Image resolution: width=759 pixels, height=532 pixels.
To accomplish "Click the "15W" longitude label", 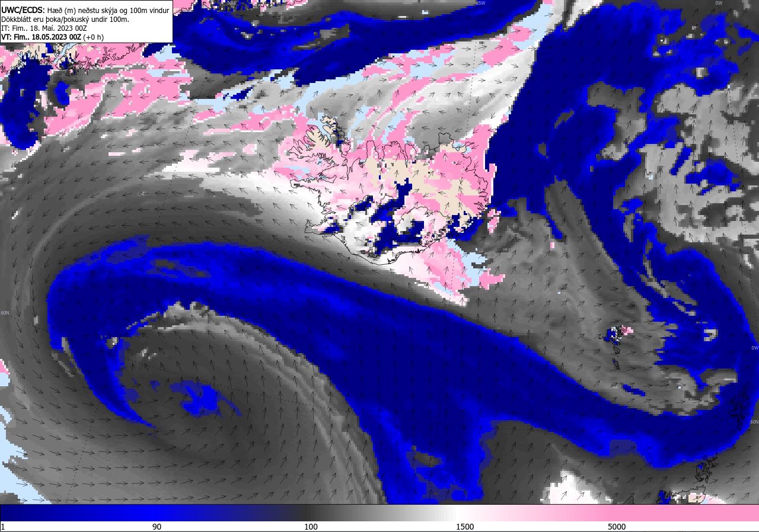I will click(481, 3).
